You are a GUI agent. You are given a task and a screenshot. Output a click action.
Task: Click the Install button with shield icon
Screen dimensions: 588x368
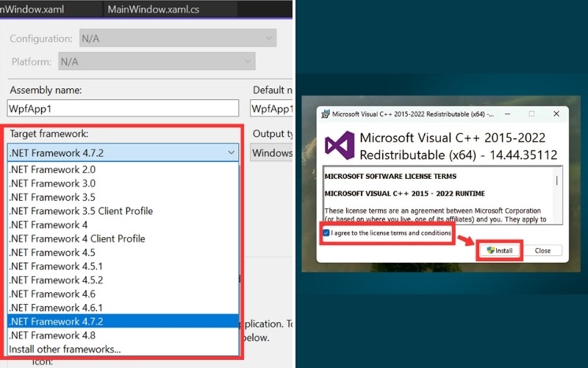[500, 250]
